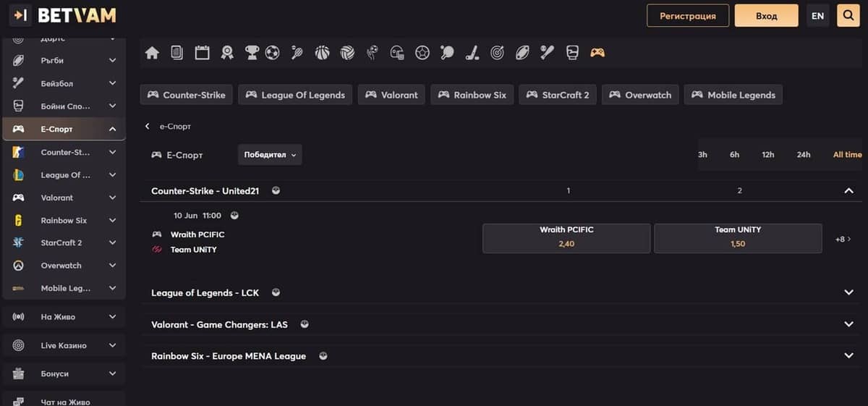This screenshot has height=406, width=868.
Task: Choose the baseball bat icon in sports bar
Action: 548,52
